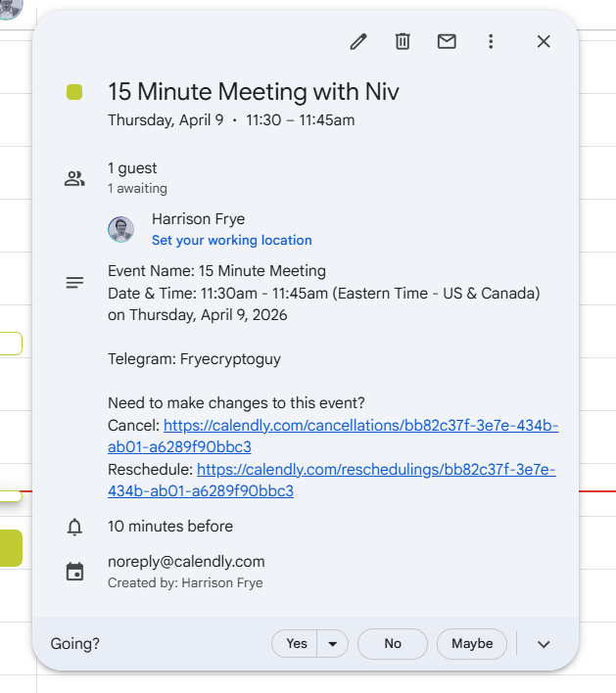This screenshot has height=693, width=616.
Task: Respond Yes to the invitation
Action: click(x=295, y=643)
